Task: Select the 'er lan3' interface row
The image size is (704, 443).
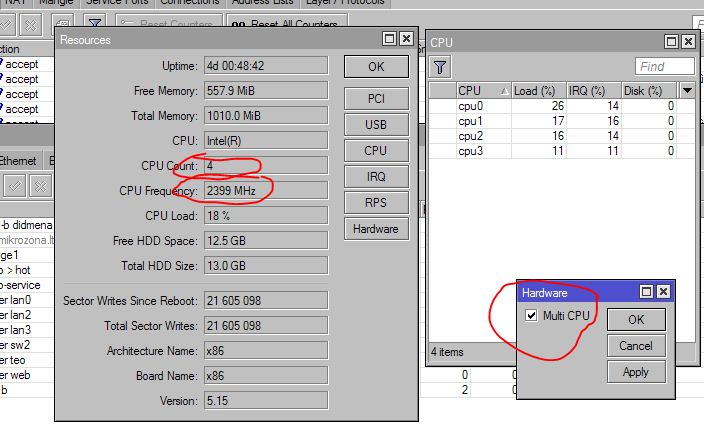Action: click(x=27, y=330)
